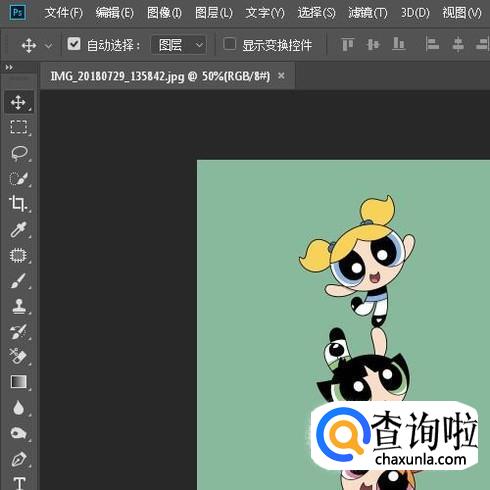This screenshot has width=490, height=490.
Task: Select the Brush tool
Action: coord(19,280)
